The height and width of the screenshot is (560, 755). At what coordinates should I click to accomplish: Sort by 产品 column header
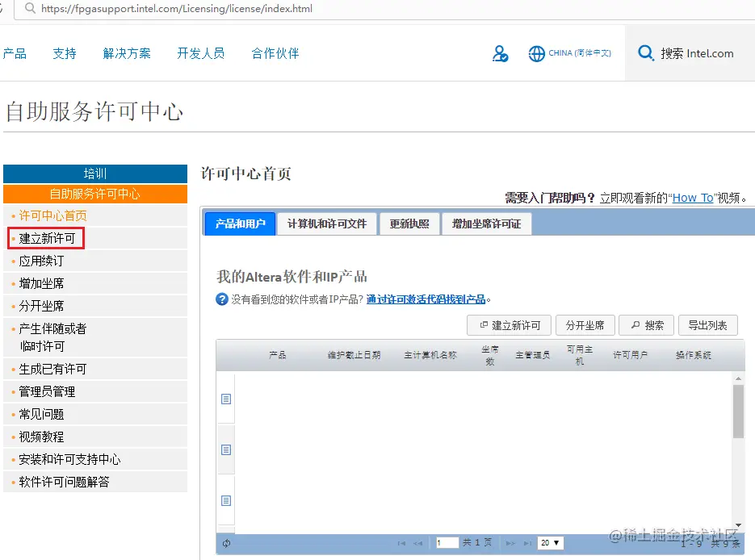277,355
